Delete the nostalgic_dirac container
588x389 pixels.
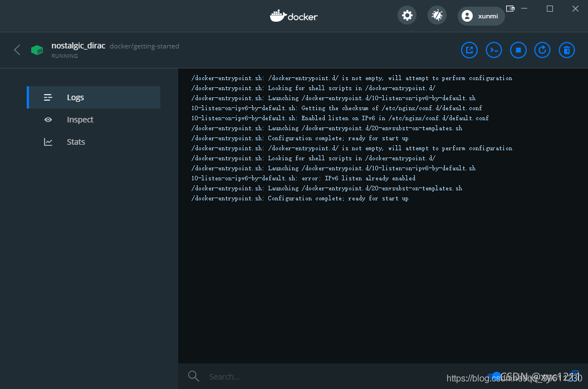pos(567,50)
